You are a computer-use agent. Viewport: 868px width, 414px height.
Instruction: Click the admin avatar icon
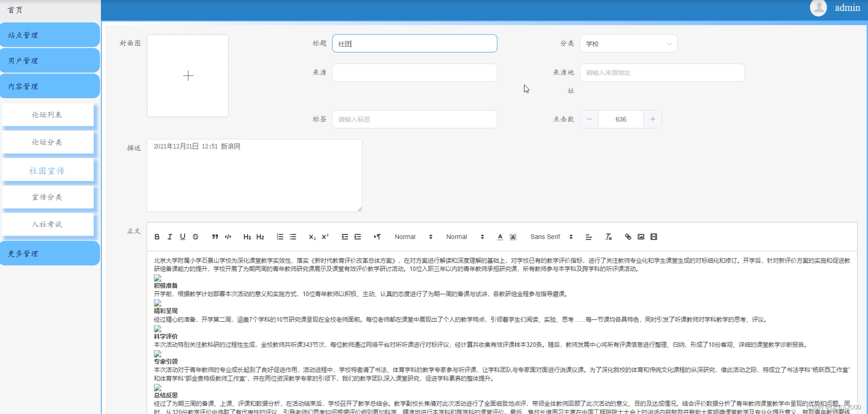(818, 7)
